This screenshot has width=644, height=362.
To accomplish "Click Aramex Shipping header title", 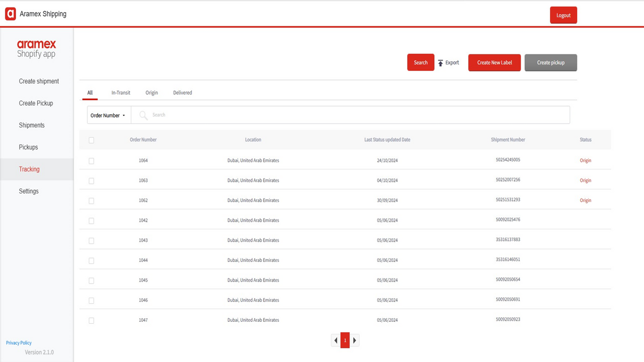I will point(43,14).
